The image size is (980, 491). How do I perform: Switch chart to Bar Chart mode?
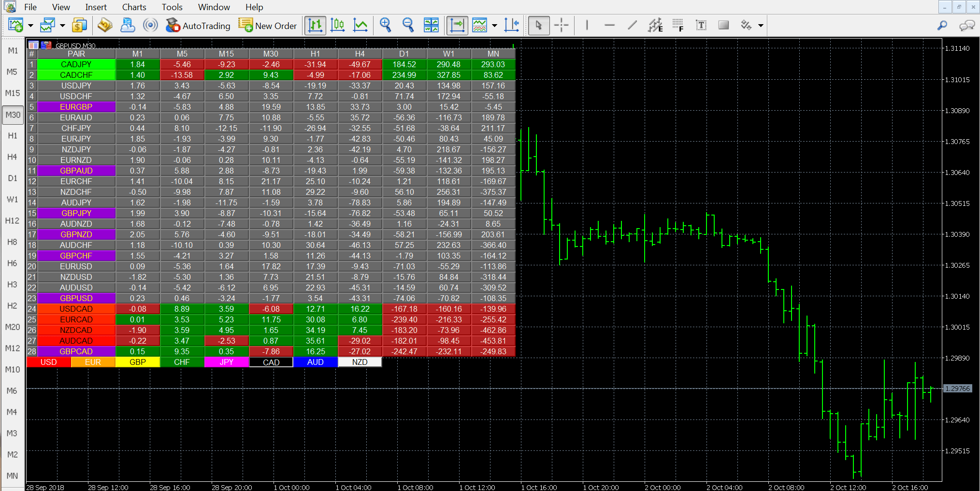(x=315, y=25)
